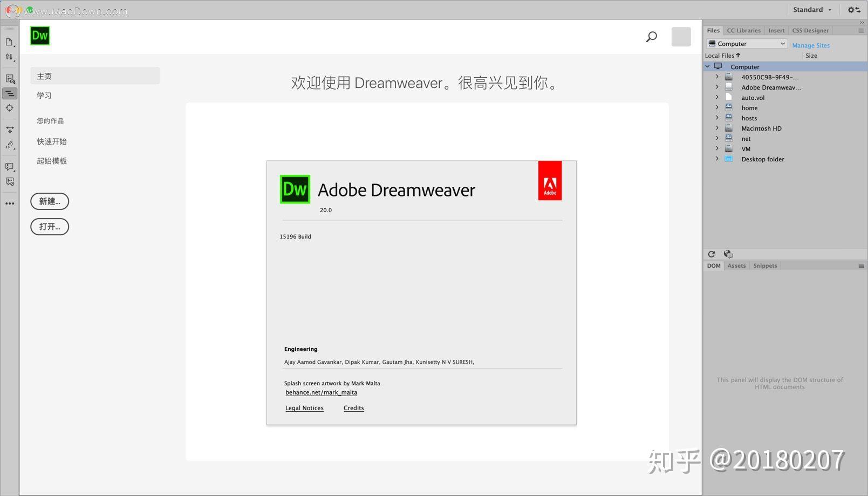Open the Standard workspace dropdown
868x496 pixels.
click(812, 9)
